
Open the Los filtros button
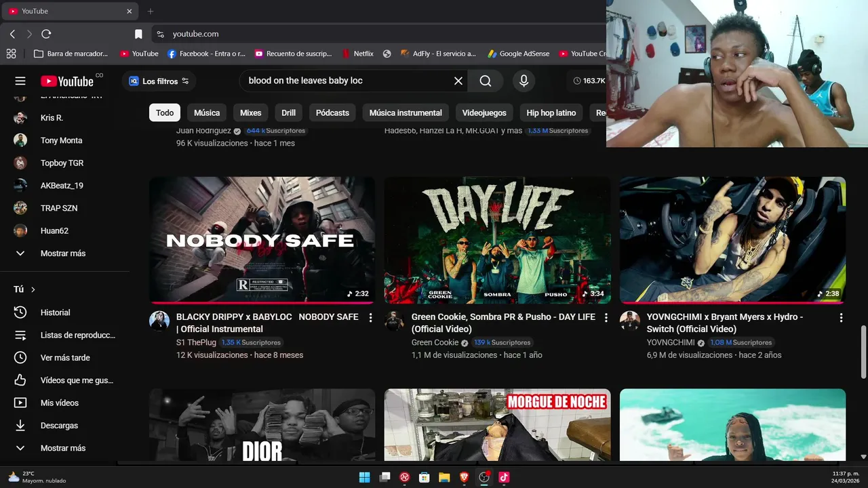point(159,81)
